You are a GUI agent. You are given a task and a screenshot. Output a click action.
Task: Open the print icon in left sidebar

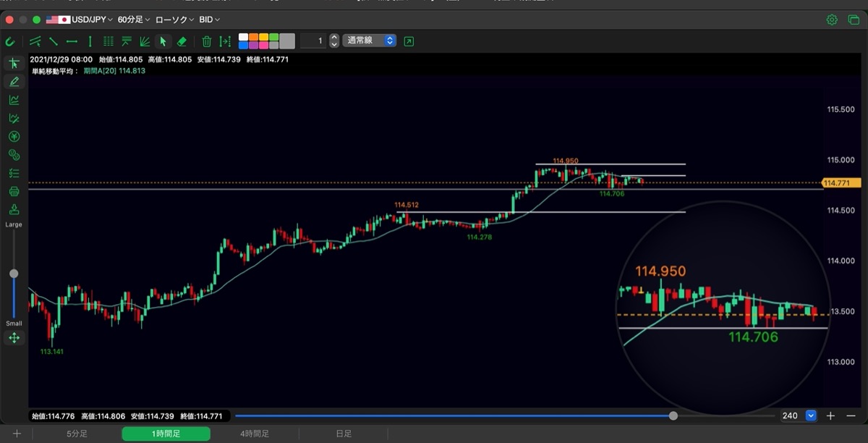[x=14, y=191]
